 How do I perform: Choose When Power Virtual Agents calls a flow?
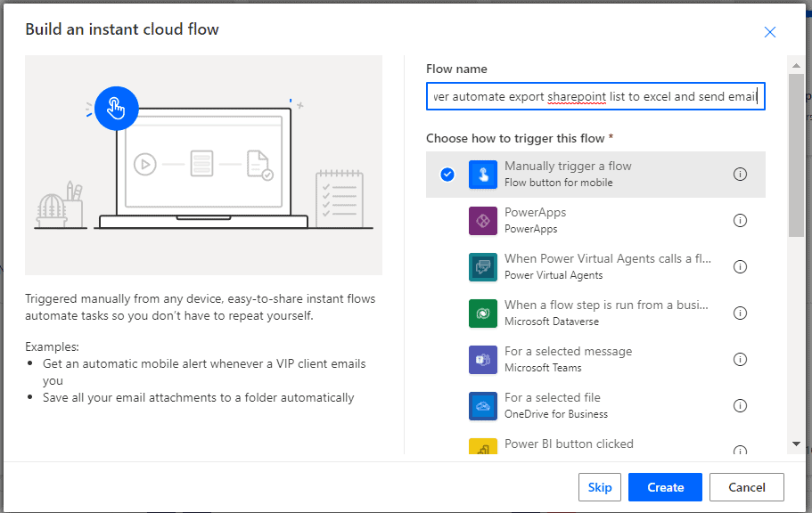coord(595,267)
